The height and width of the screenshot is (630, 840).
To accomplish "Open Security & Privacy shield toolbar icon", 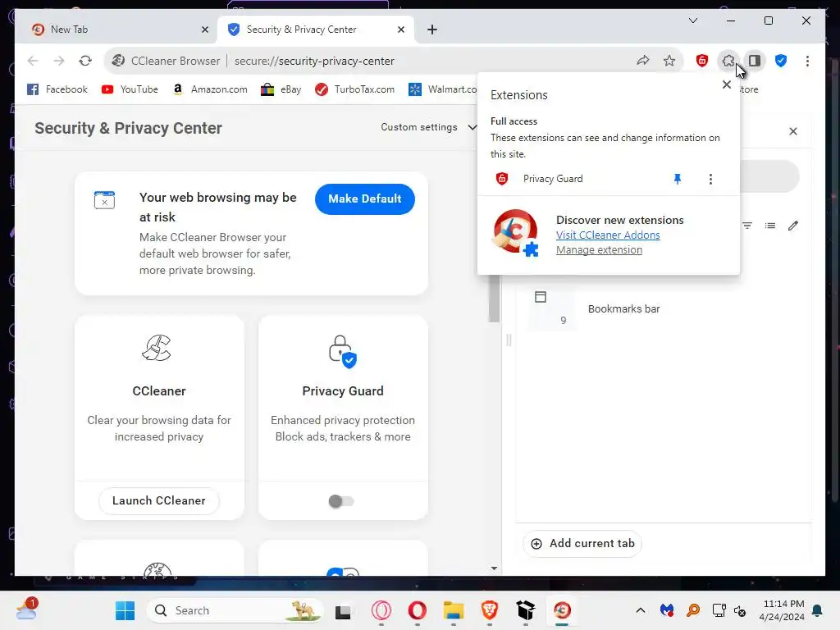I will pos(781,61).
